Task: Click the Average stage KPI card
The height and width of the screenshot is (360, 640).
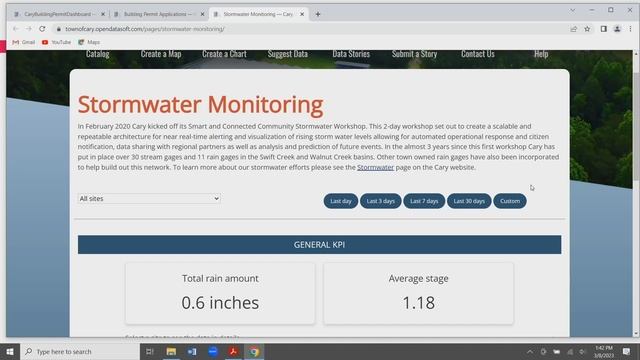Action: (x=418, y=293)
